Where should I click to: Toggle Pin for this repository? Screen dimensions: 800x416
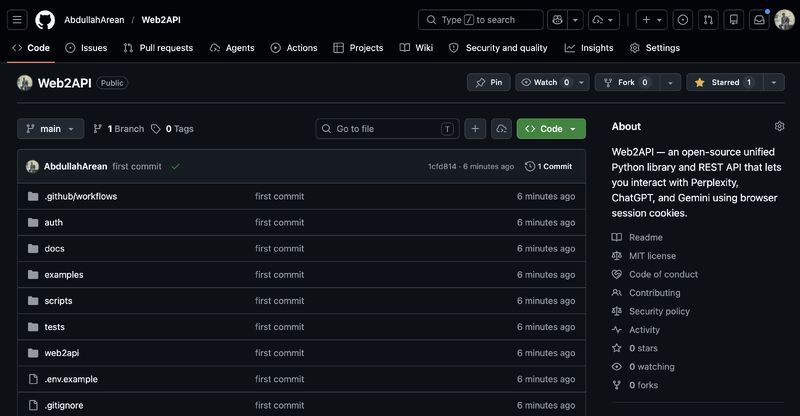[x=489, y=82]
